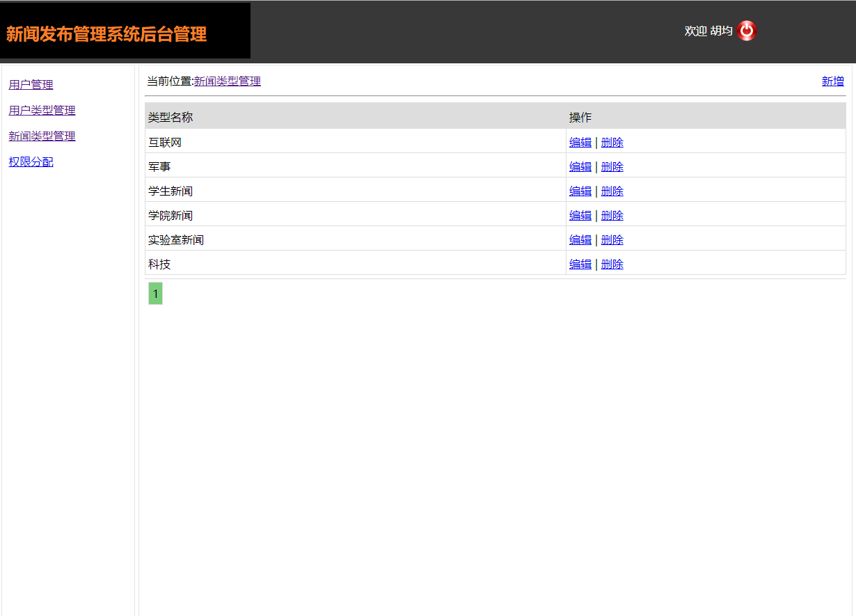Edit the 军事 news type
Viewport: 856px width, 616px height.
click(580, 166)
